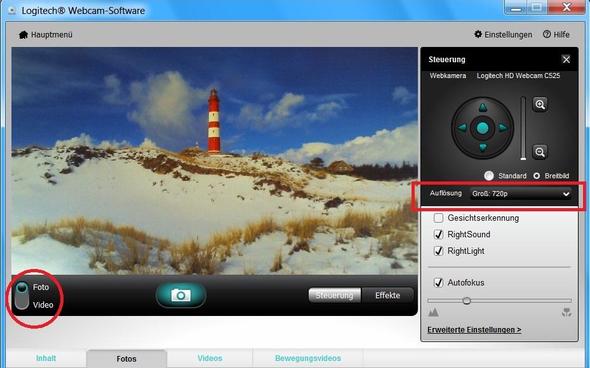Click the Foto mode label
The height and width of the screenshot is (368, 590).
click(41, 287)
